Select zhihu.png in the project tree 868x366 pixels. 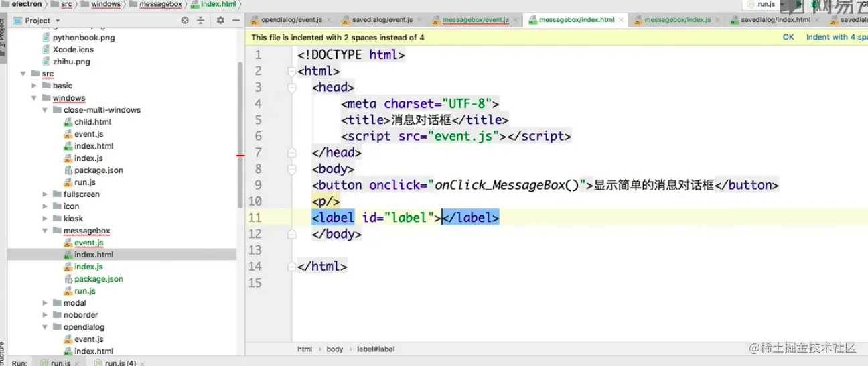[x=71, y=62]
